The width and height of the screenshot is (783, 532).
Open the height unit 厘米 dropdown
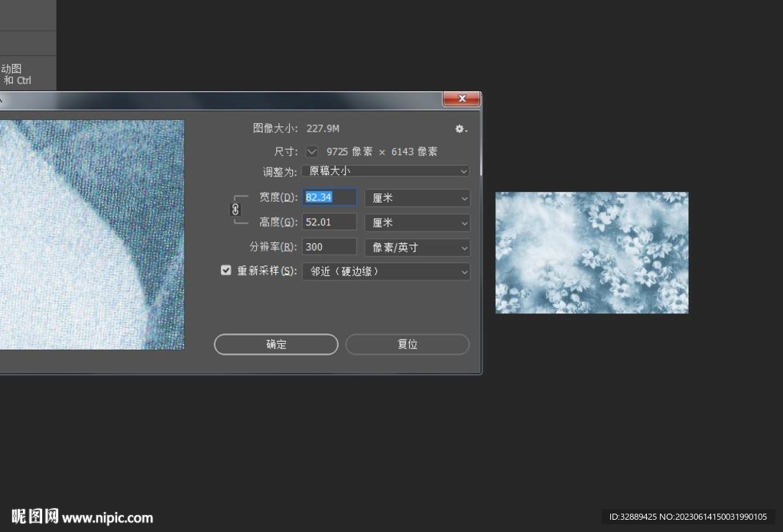click(417, 222)
